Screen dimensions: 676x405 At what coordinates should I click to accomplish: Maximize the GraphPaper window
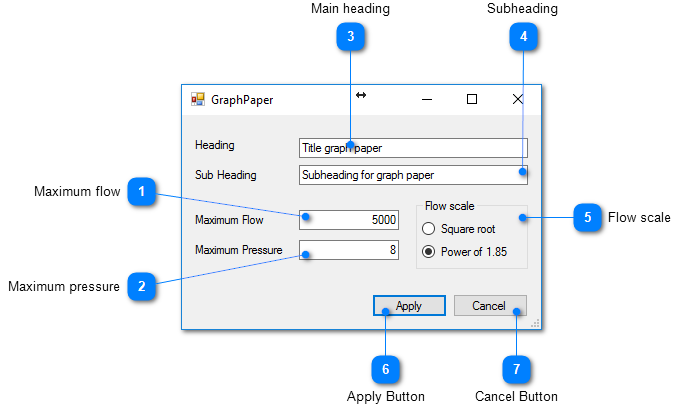[x=472, y=99]
